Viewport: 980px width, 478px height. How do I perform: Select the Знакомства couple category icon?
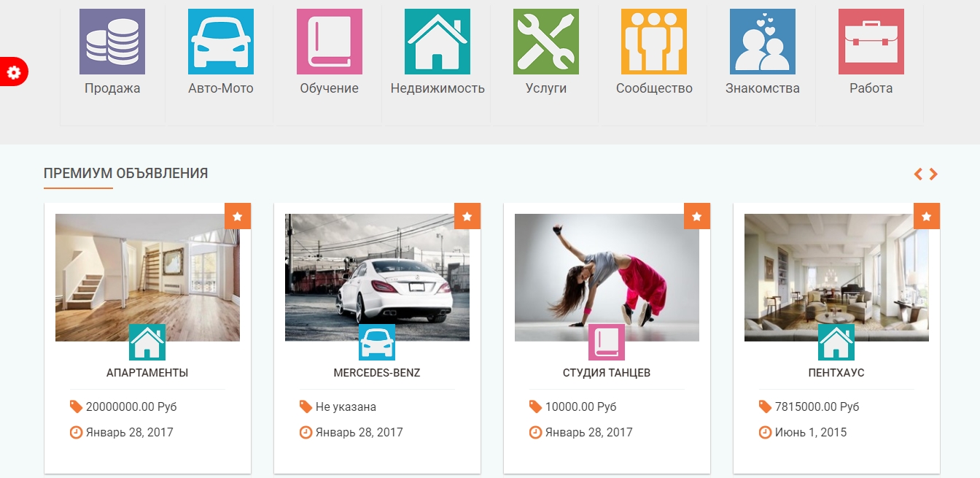(x=763, y=42)
